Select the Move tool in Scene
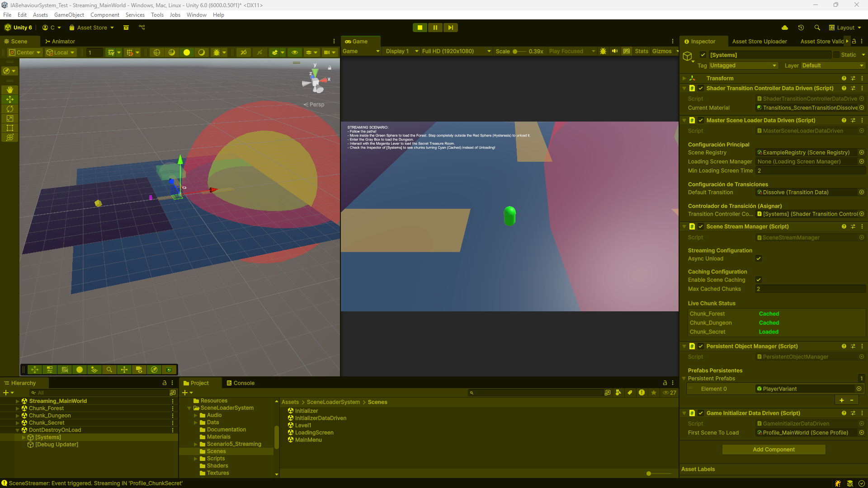Image resolution: width=868 pixels, height=488 pixels. pos(9,99)
